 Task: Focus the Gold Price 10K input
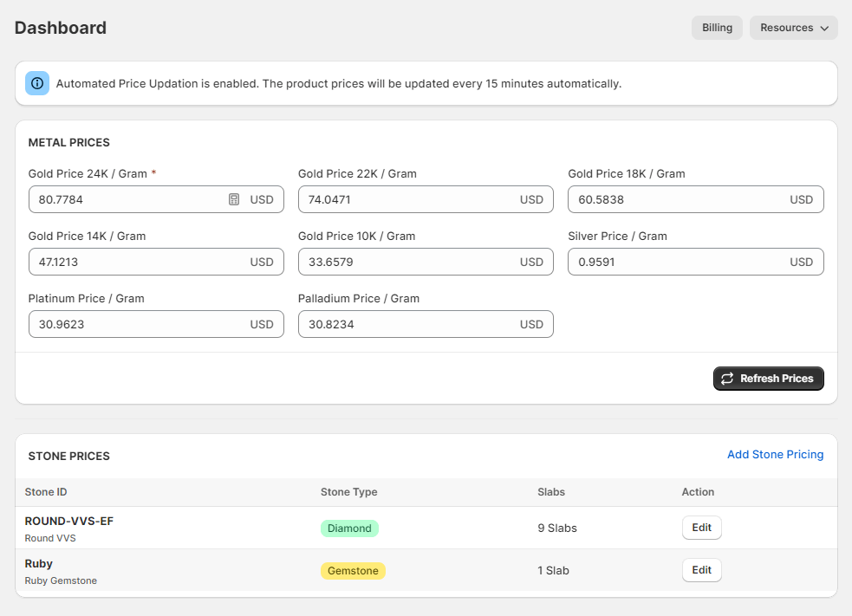point(403,262)
